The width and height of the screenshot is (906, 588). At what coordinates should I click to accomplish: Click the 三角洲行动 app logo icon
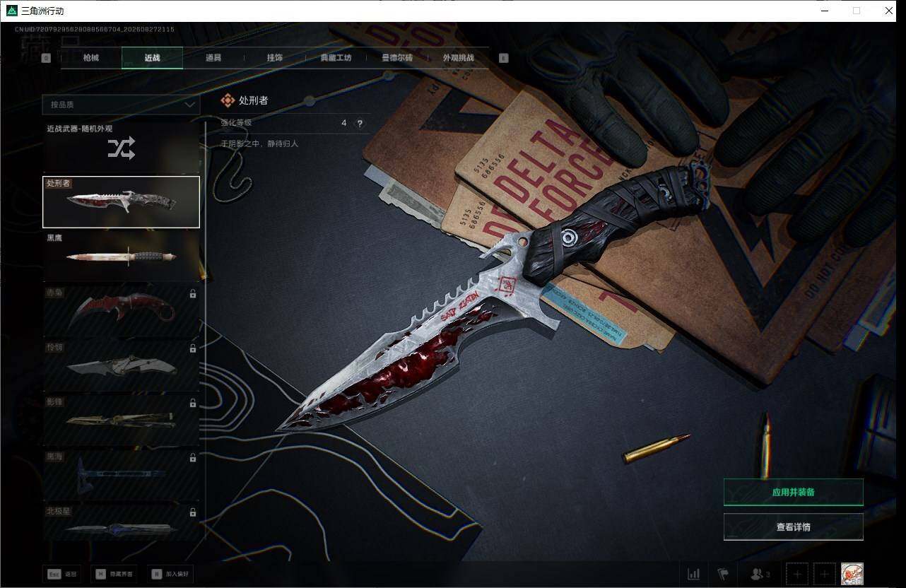11,11
